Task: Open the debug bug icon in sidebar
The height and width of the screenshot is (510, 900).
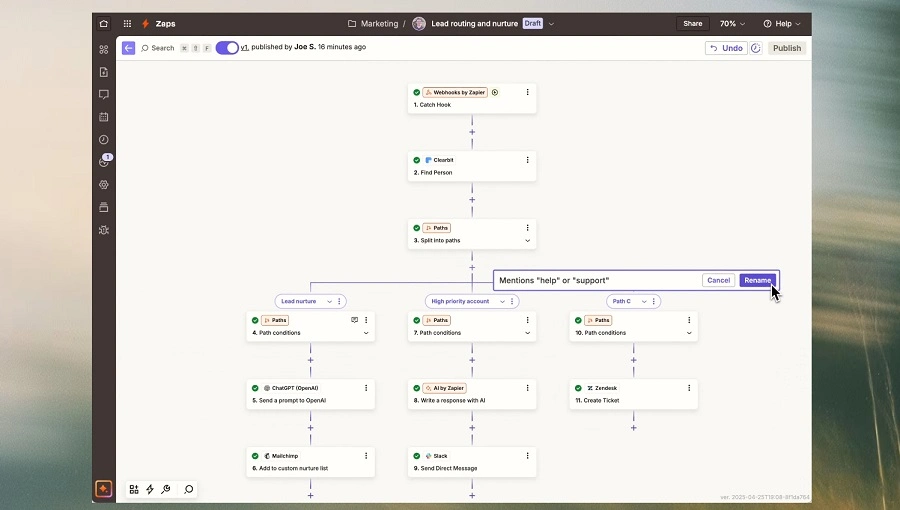Action: 103,230
